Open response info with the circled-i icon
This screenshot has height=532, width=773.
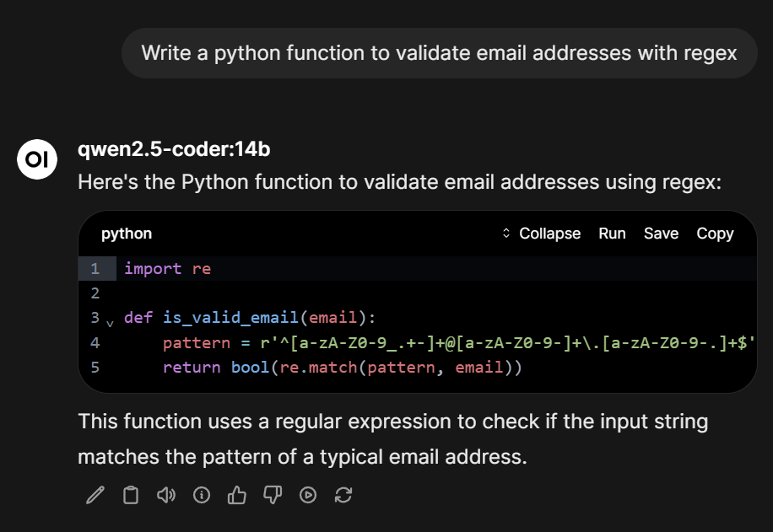(x=201, y=495)
